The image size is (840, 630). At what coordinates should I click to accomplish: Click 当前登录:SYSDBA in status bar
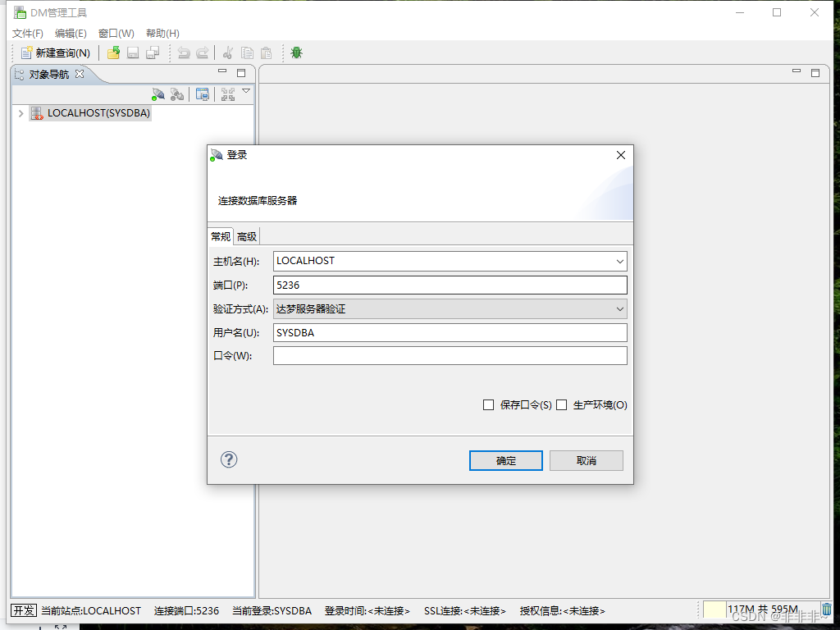tap(272, 610)
